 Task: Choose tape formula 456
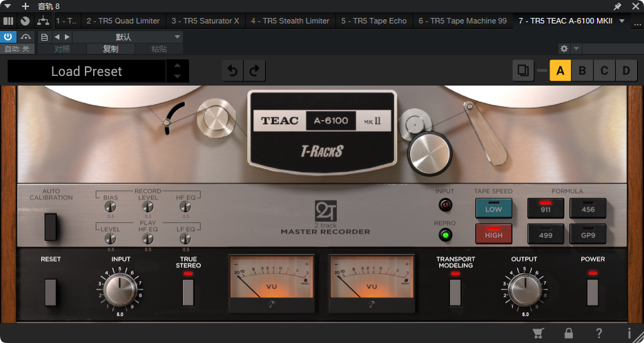[x=588, y=208]
